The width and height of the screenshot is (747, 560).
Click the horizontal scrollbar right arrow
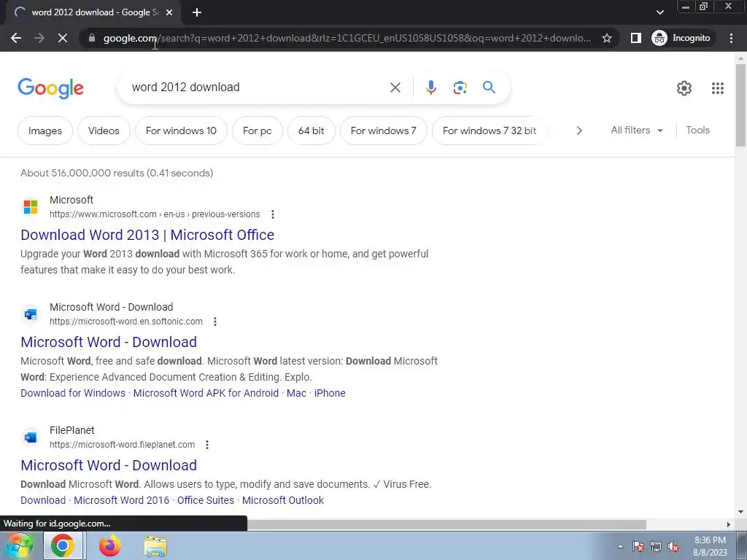[x=729, y=524]
